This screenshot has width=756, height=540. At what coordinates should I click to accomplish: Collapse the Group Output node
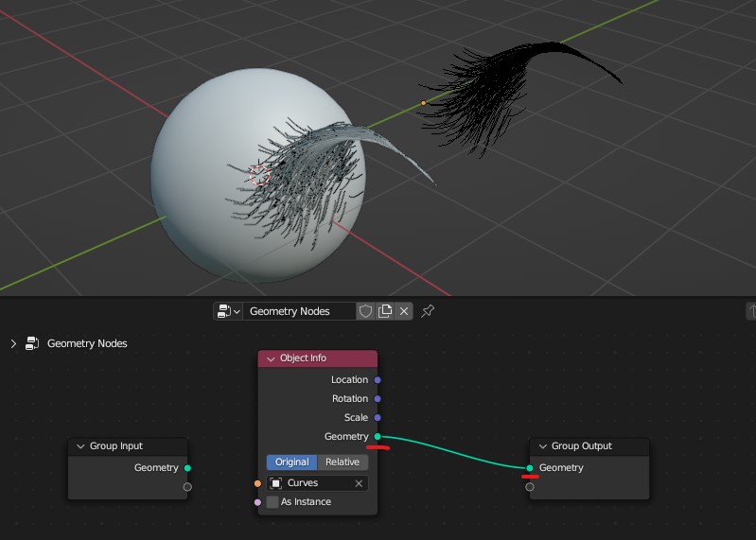tap(542, 446)
